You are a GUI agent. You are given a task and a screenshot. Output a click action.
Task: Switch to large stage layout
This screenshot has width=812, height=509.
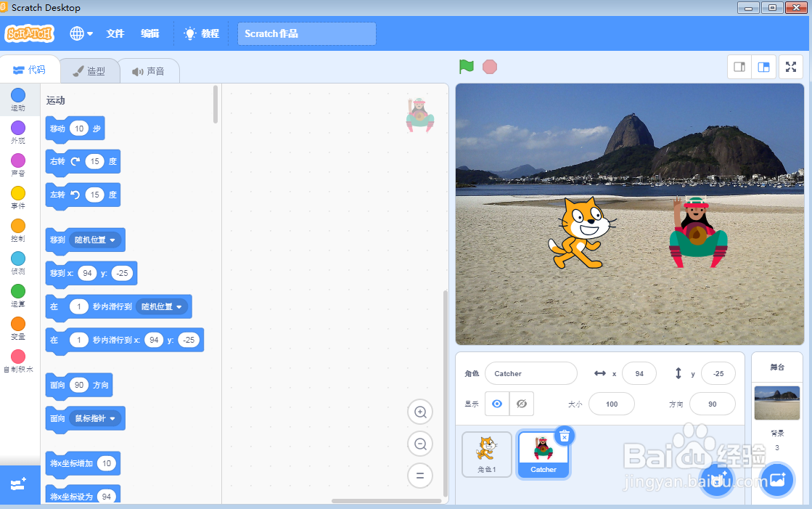(764, 67)
